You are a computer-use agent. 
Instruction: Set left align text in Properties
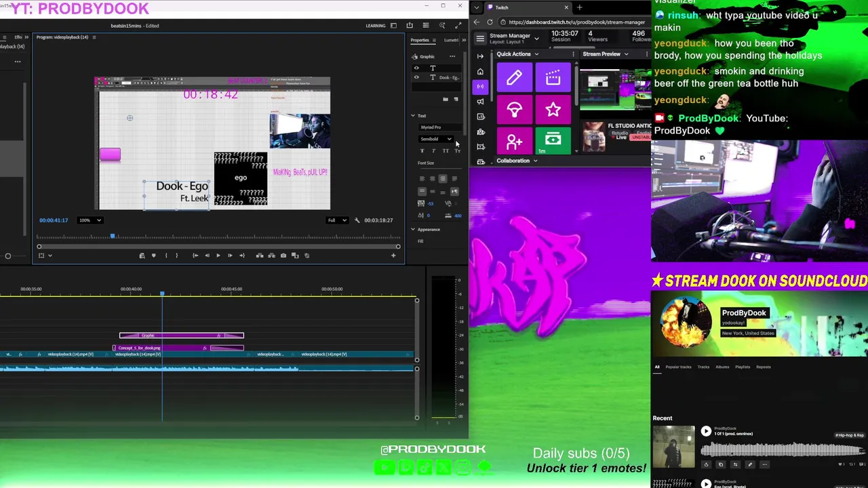pyautogui.click(x=422, y=178)
